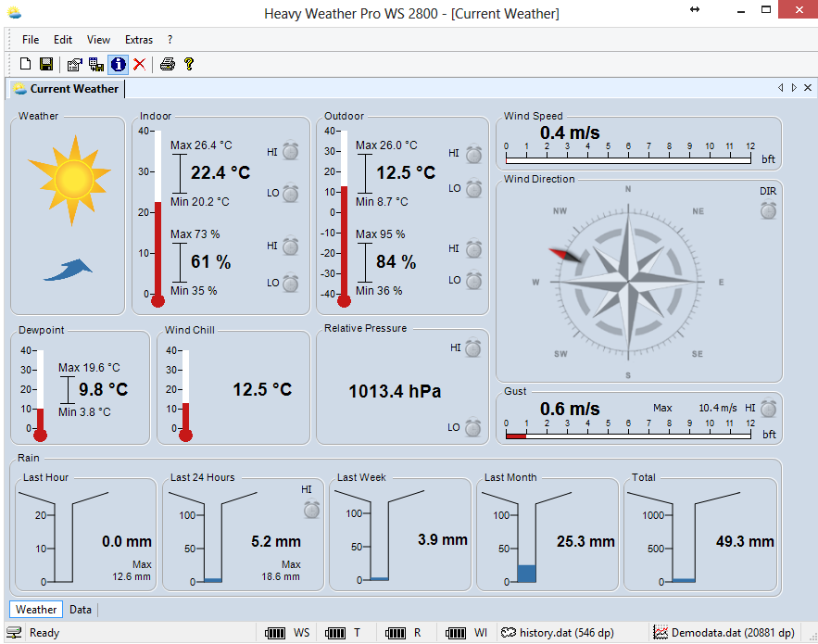Toggle the blue info toolbar icon
818x644 pixels.
coord(118,64)
